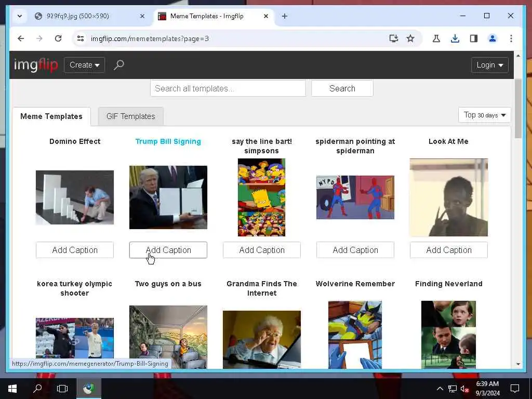Image resolution: width=532 pixels, height=399 pixels.
Task: Open the imgflip search magnifier icon
Action: pos(118,65)
